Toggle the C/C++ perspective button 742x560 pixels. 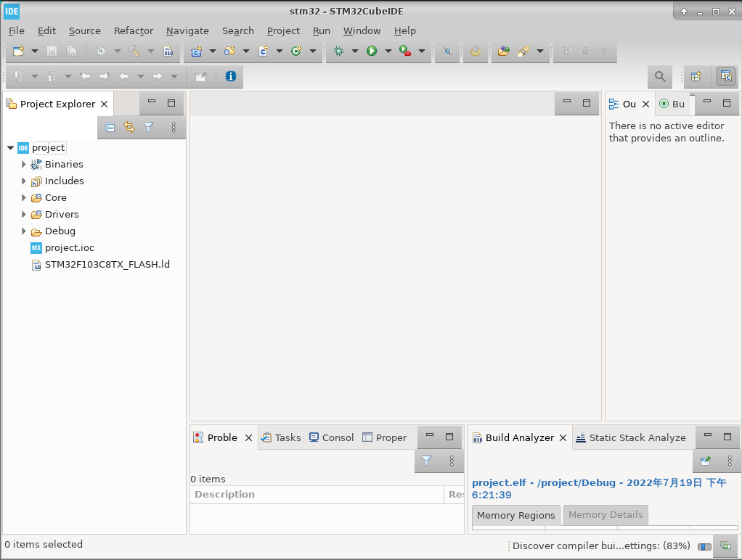(726, 76)
